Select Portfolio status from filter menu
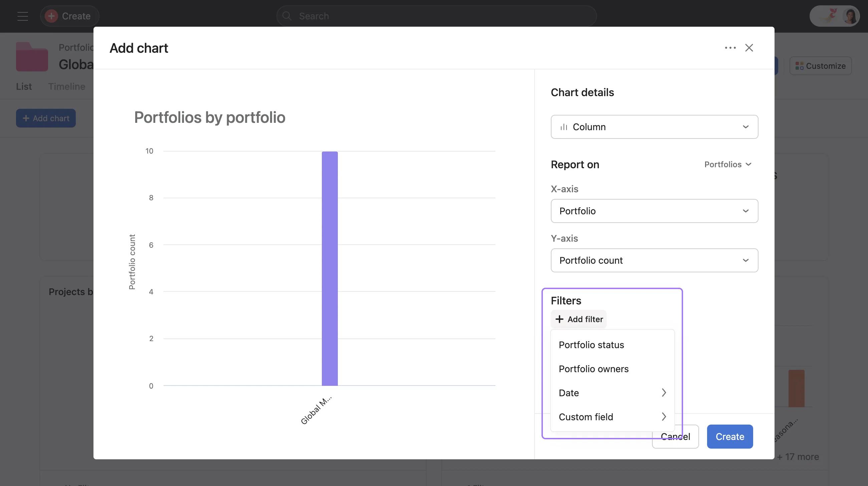The width and height of the screenshot is (868, 486). tap(591, 344)
